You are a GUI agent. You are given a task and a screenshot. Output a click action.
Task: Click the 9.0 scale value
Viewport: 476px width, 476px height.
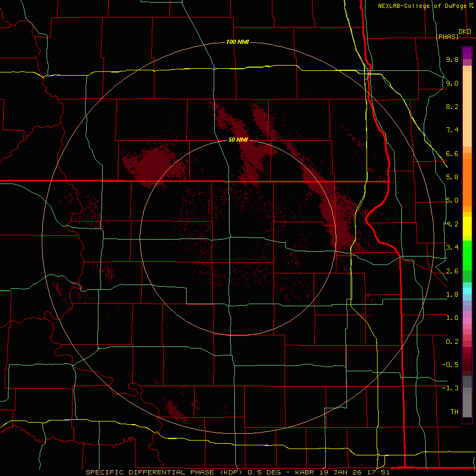(x=452, y=83)
